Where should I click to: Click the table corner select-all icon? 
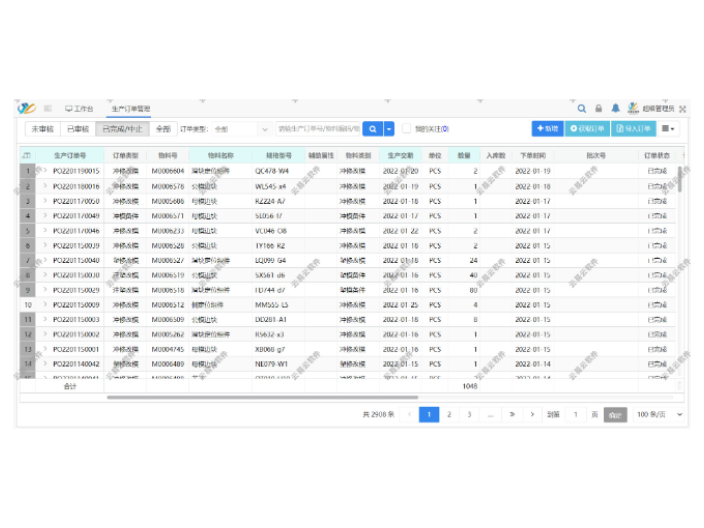pyautogui.click(x=27, y=155)
